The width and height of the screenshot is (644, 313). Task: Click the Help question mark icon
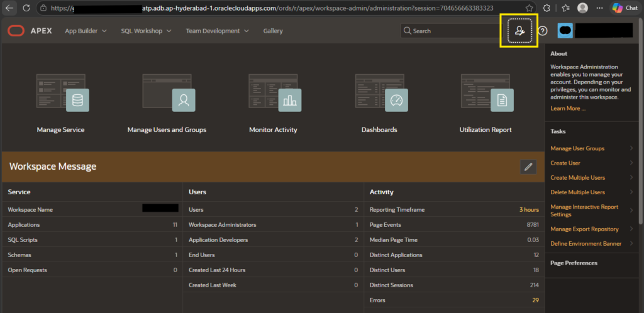543,31
